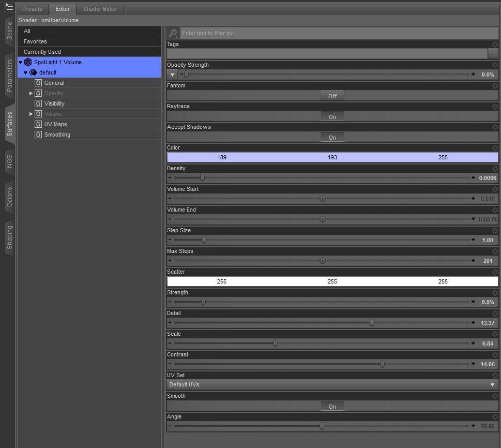Click the SpotLight 1 Volume cube icon
Screen dimensions: 501x448
[x=28, y=62]
